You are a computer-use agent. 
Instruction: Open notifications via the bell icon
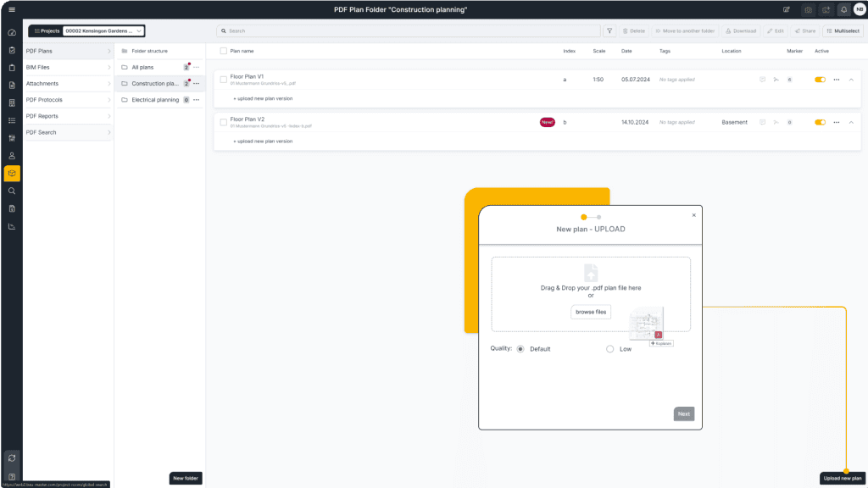tap(843, 9)
